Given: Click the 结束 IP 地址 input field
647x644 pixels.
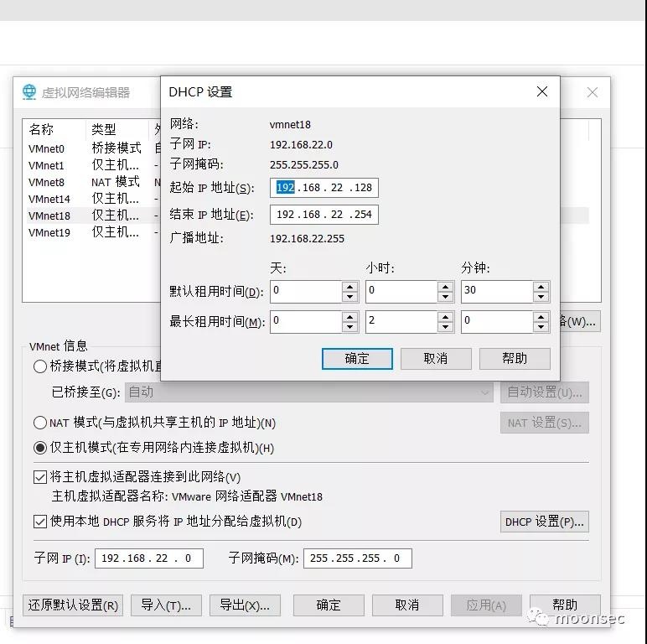Looking at the screenshot, I should (323, 215).
